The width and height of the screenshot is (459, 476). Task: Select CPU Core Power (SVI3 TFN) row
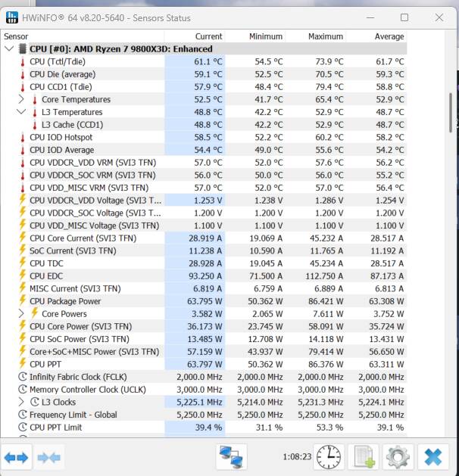pyautogui.click(x=204, y=326)
